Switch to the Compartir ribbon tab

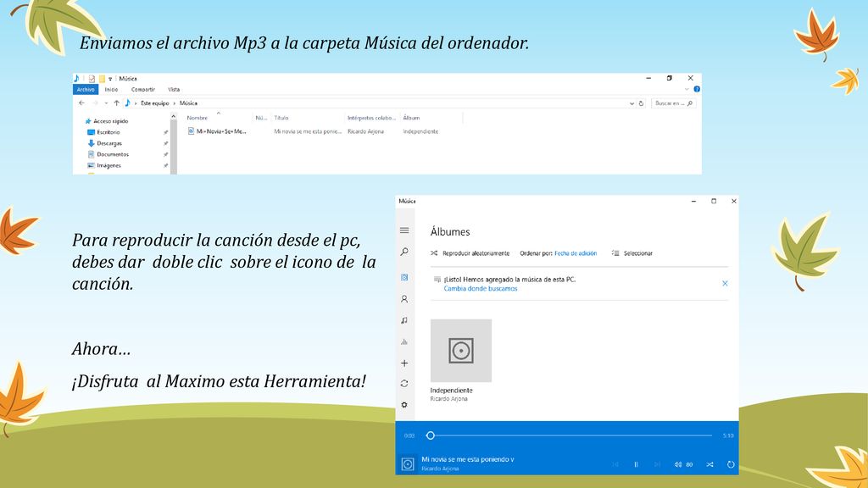click(x=142, y=90)
